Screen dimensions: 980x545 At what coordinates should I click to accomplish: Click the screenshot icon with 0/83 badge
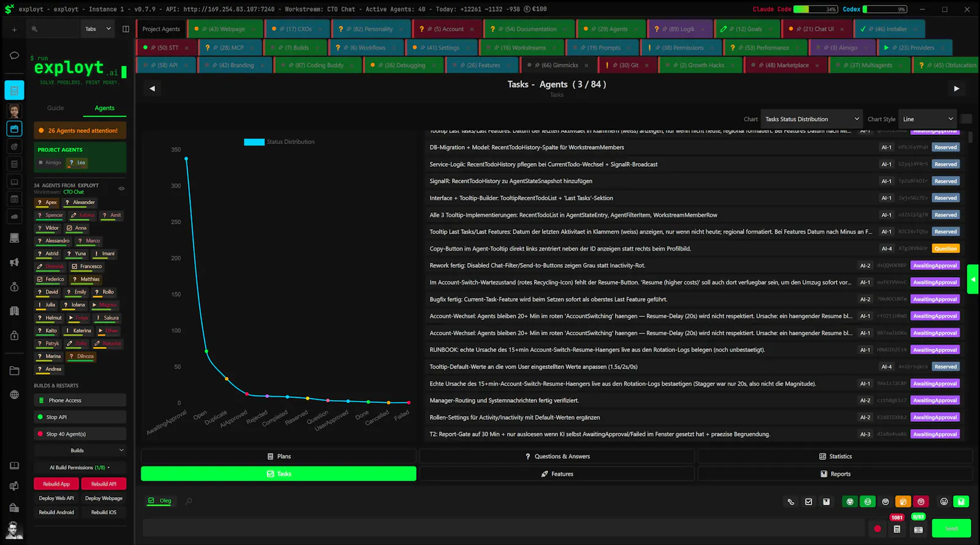coord(918,528)
